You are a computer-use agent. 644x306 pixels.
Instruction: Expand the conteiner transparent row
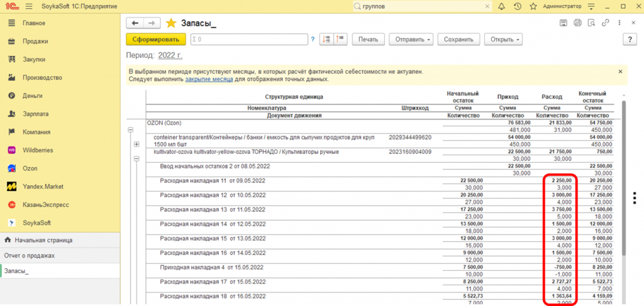click(x=136, y=145)
